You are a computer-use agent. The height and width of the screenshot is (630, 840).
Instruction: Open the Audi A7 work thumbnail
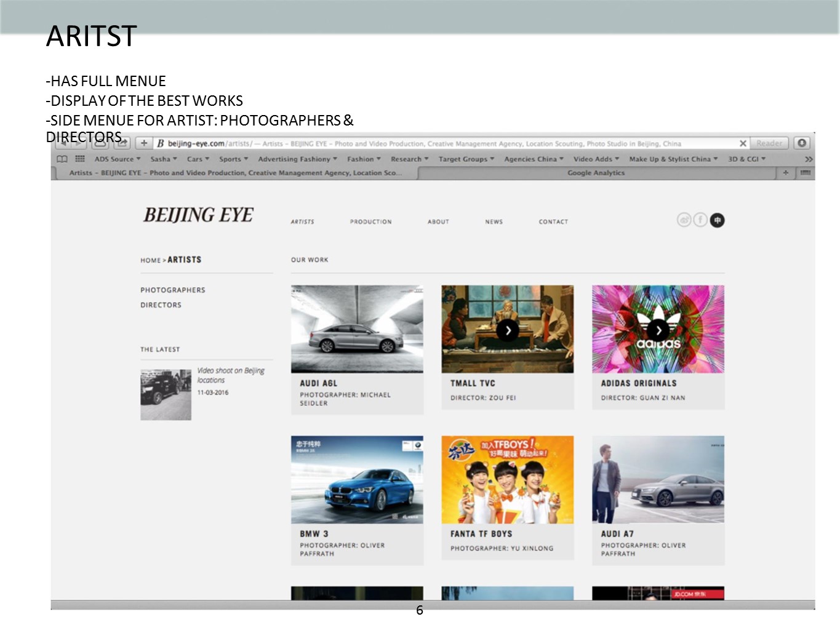pyautogui.click(x=658, y=479)
